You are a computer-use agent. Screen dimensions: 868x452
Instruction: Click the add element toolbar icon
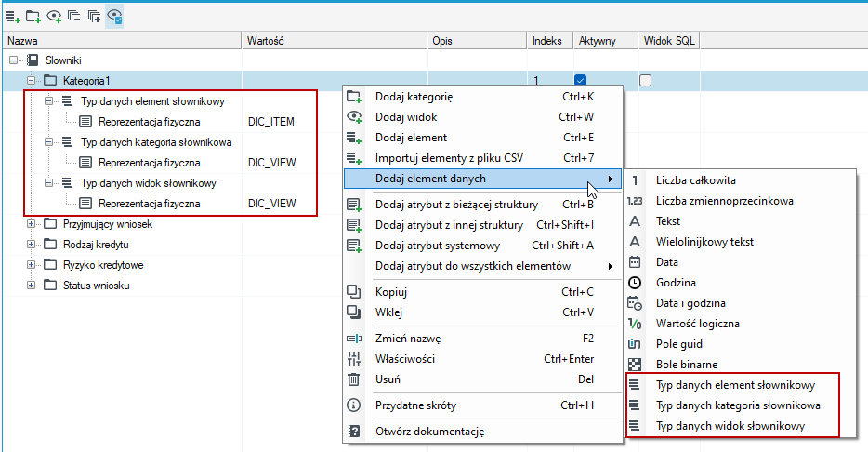[13, 17]
